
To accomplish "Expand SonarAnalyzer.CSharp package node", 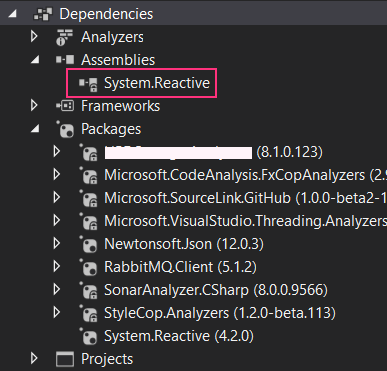I will point(57,289).
